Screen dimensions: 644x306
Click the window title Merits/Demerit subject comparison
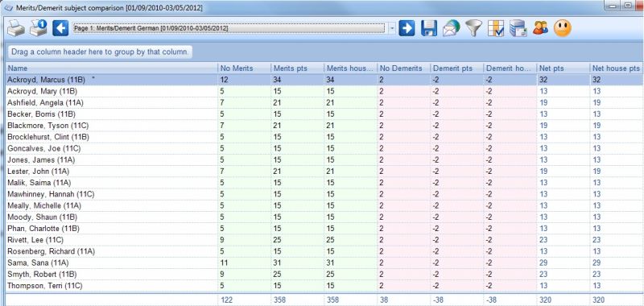[109, 8]
